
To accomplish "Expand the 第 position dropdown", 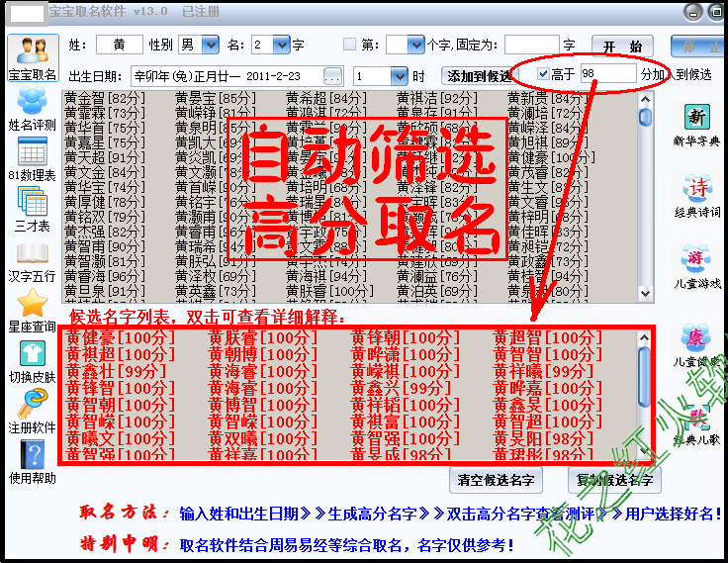I will 416,45.
